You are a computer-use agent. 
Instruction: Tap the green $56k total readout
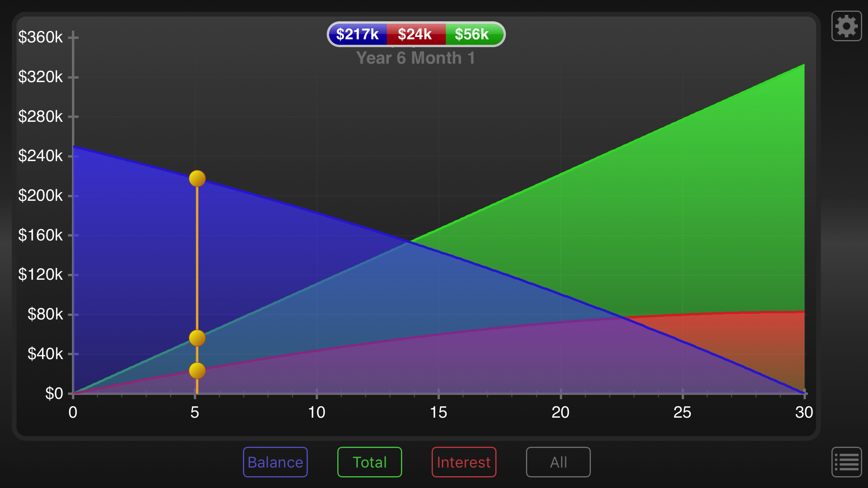472,35
